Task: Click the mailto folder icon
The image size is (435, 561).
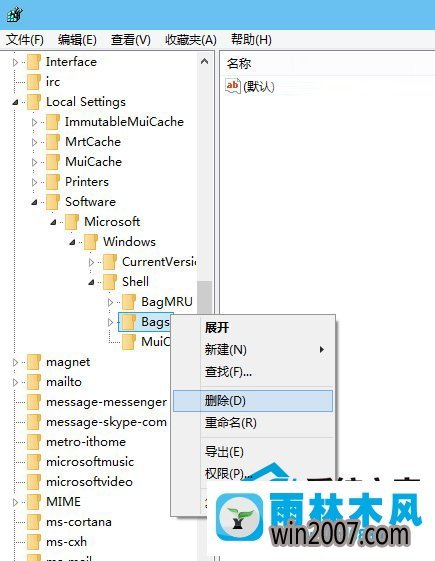Action: pyautogui.click(x=34, y=382)
